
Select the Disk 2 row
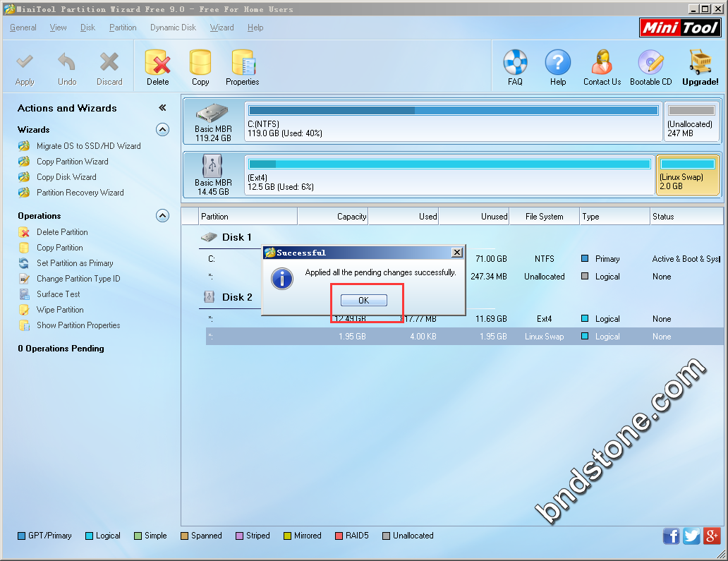(228, 297)
